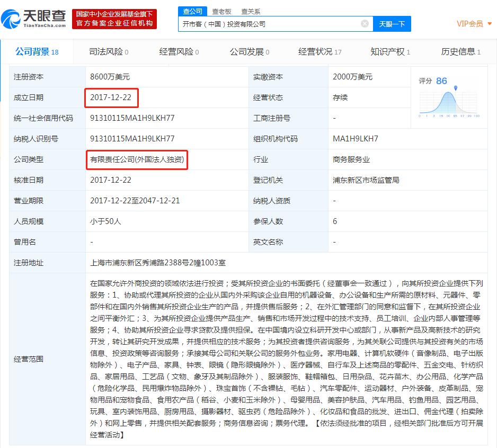The image size is (497, 448).
Task: Click registered capital value 8600万美元
Action: (110, 77)
